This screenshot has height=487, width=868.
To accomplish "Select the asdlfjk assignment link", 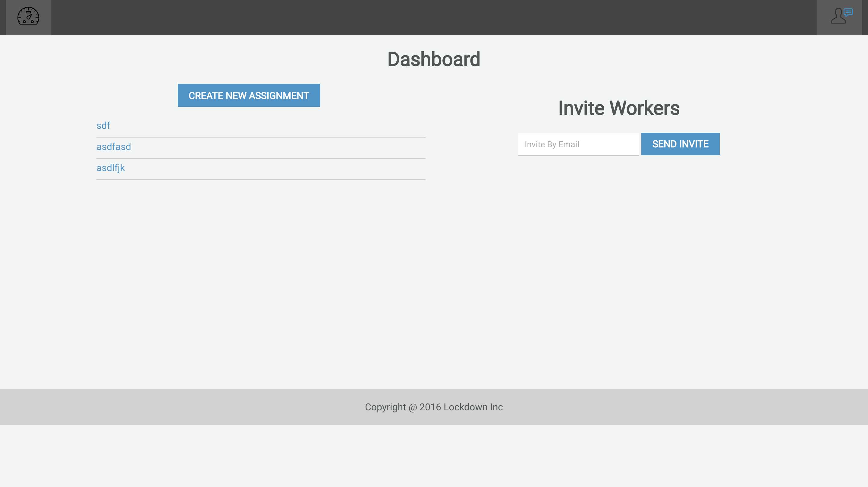I will tap(111, 168).
